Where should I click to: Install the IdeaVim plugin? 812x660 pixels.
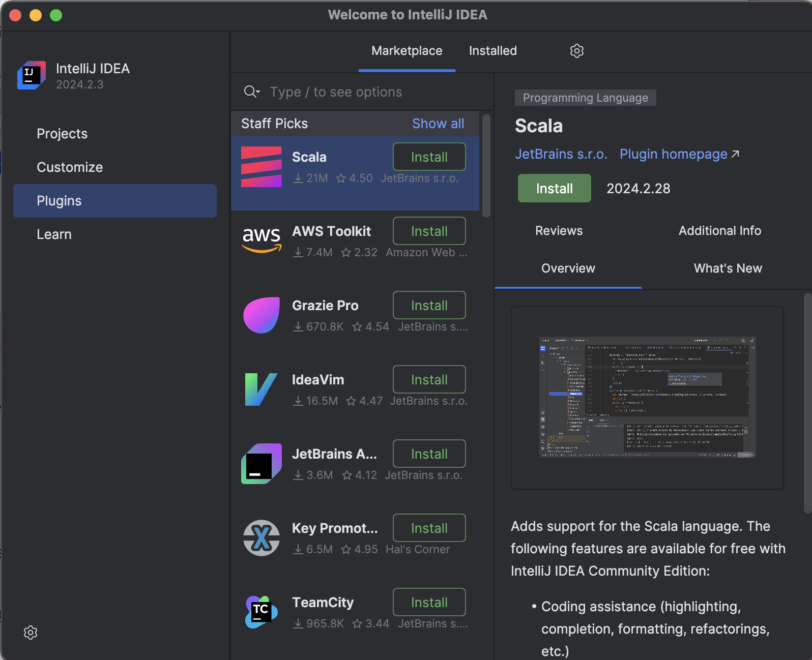click(x=429, y=379)
